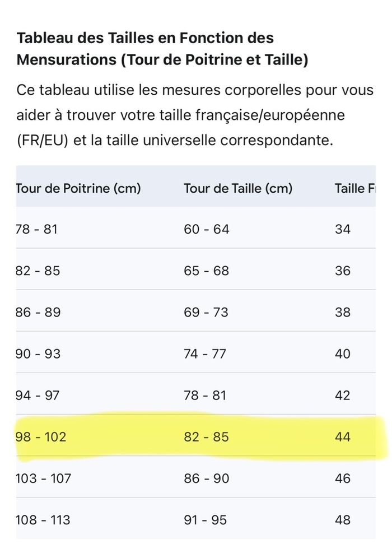
Task: Click the 103 - 107 chest measurement cell
Action: 43,478
